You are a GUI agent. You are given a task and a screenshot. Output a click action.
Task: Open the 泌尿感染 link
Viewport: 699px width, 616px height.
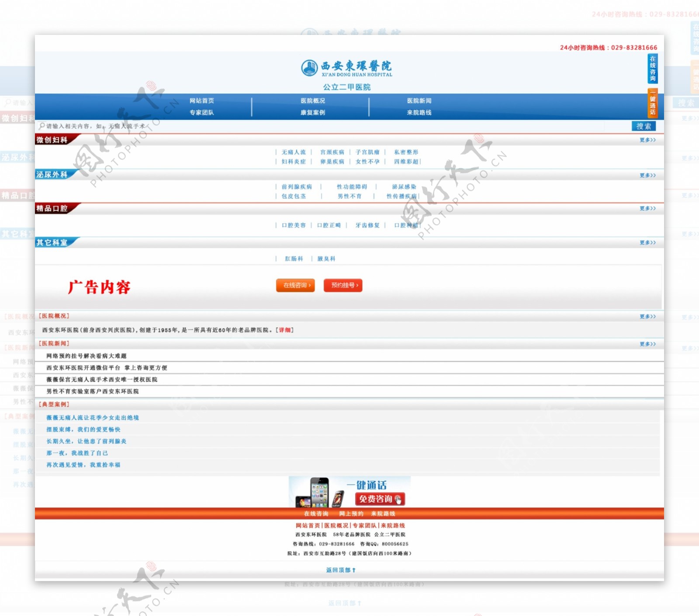click(404, 187)
